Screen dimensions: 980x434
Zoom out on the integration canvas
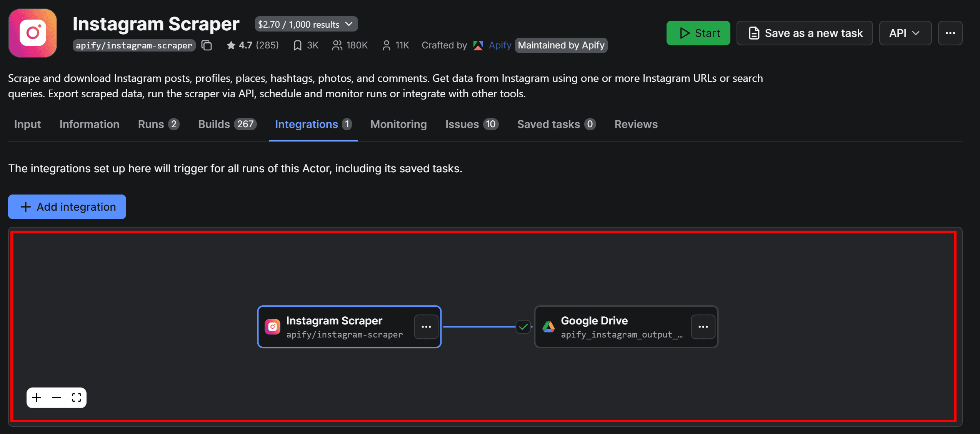(56, 397)
